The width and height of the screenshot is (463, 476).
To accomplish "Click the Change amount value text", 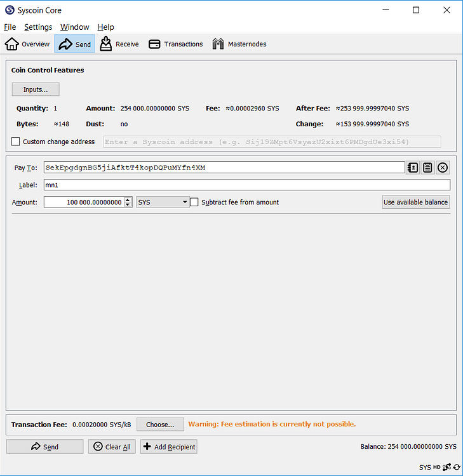I will (372, 124).
